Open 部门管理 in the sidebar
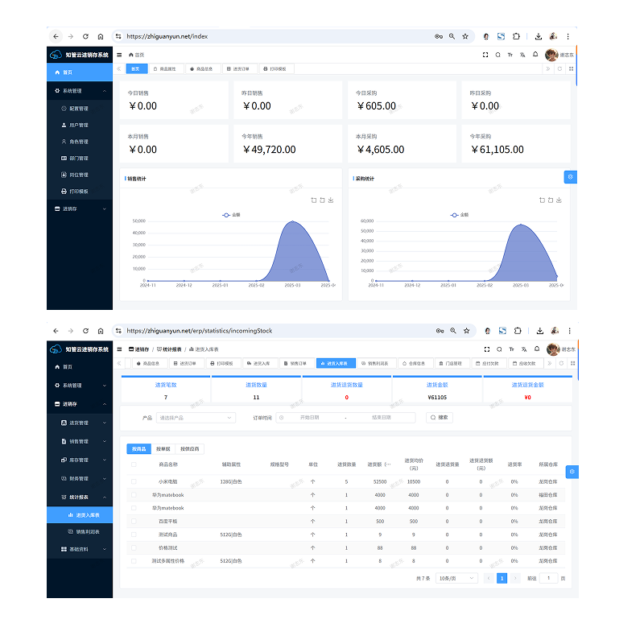644x644 pixels. point(79,158)
